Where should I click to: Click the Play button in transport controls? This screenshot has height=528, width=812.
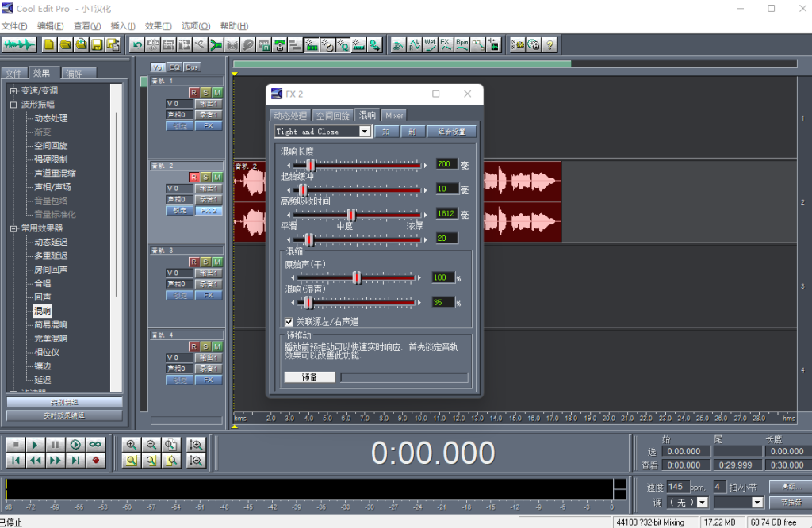click(35, 445)
